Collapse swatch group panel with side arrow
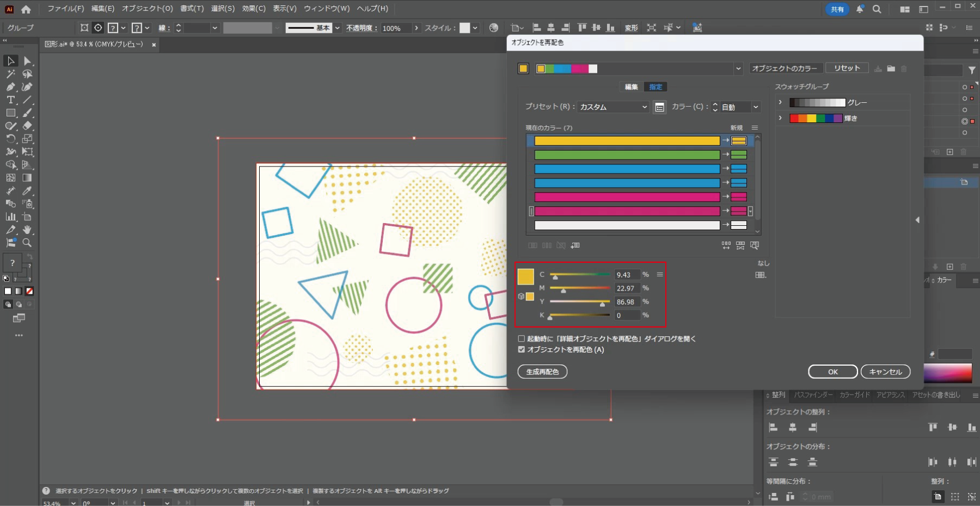Viewport: 980px width, 506px height. click(917, 220)
